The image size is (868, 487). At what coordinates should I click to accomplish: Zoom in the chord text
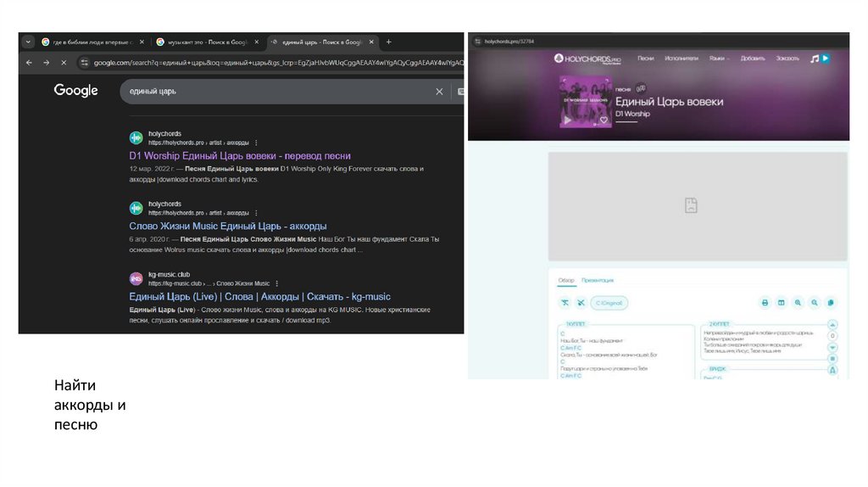coord(798,303)
